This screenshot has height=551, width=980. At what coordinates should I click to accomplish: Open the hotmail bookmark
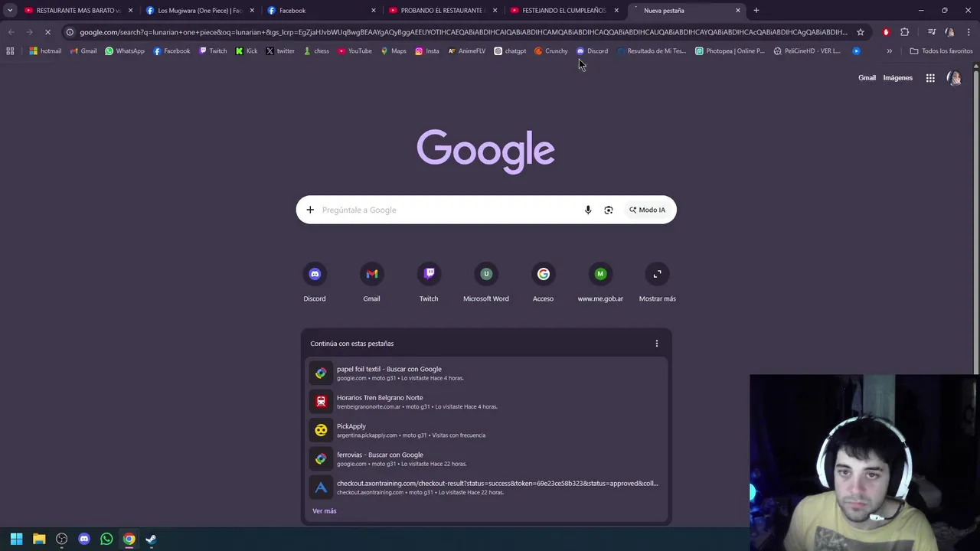coord(45,51)
